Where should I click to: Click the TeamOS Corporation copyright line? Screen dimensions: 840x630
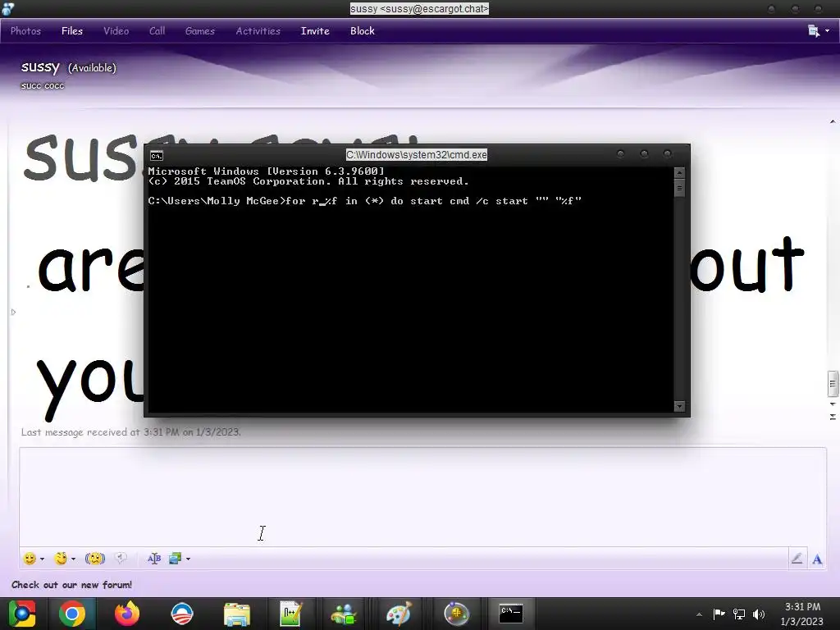pyautogui.click(x=308, y=181)
